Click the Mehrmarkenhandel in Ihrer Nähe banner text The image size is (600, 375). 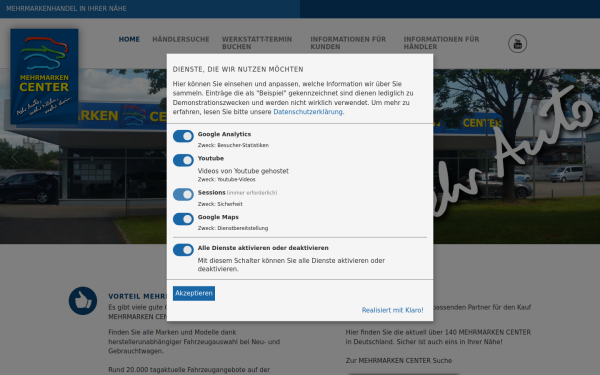pos(66,8)
